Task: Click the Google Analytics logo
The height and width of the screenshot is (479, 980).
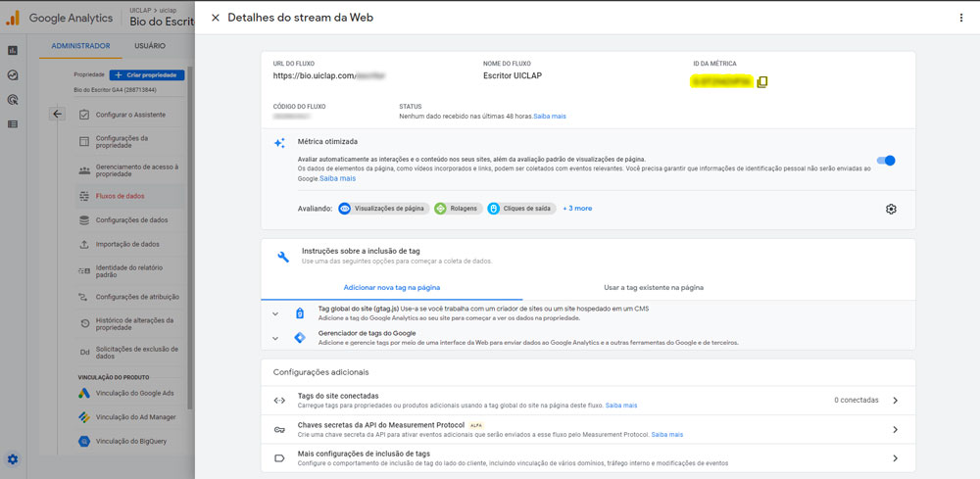Action: (x=13, y=18)
